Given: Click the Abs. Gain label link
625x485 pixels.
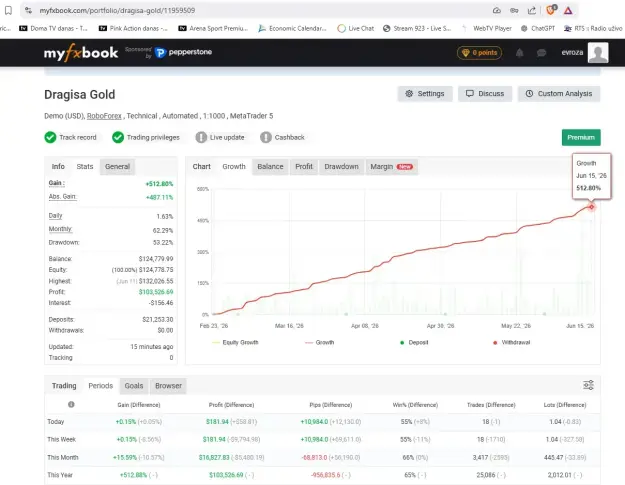Looking at the screenshot, I should [x=62, y=196].
